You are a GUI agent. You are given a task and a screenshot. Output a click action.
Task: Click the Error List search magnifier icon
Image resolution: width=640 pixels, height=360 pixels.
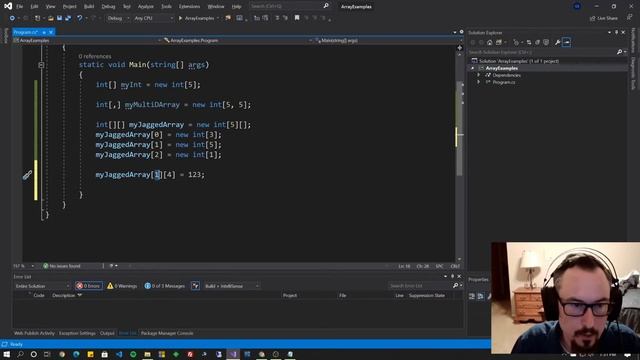[456, 286]
